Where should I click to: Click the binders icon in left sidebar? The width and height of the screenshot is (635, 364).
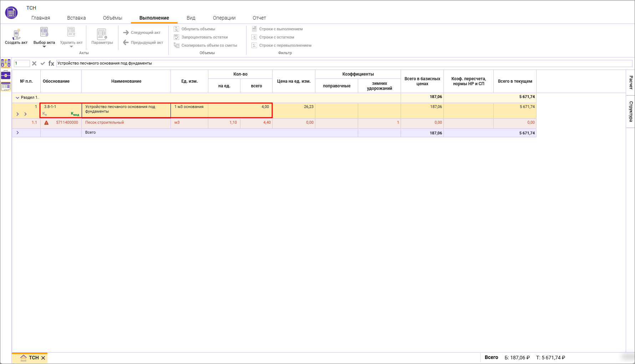tap(6, 63)
